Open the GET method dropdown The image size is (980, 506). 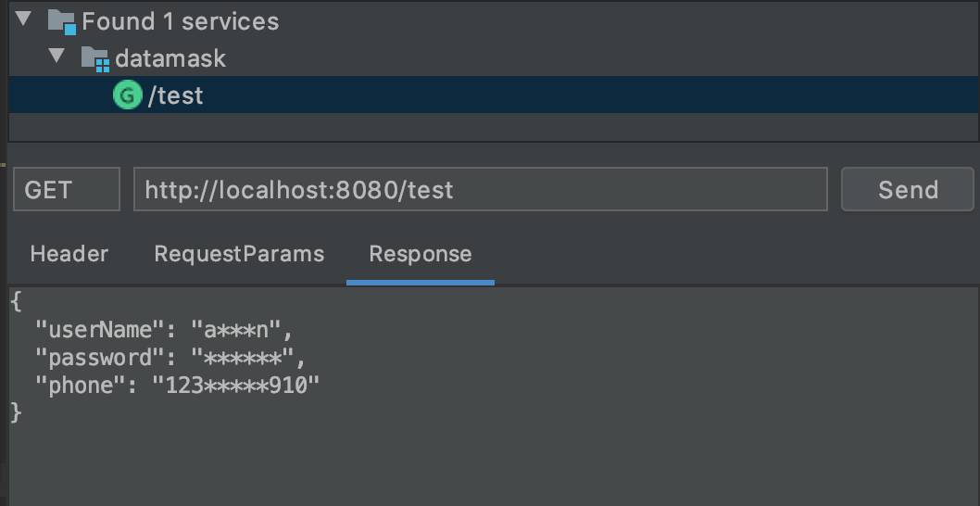tap(66, 190)
